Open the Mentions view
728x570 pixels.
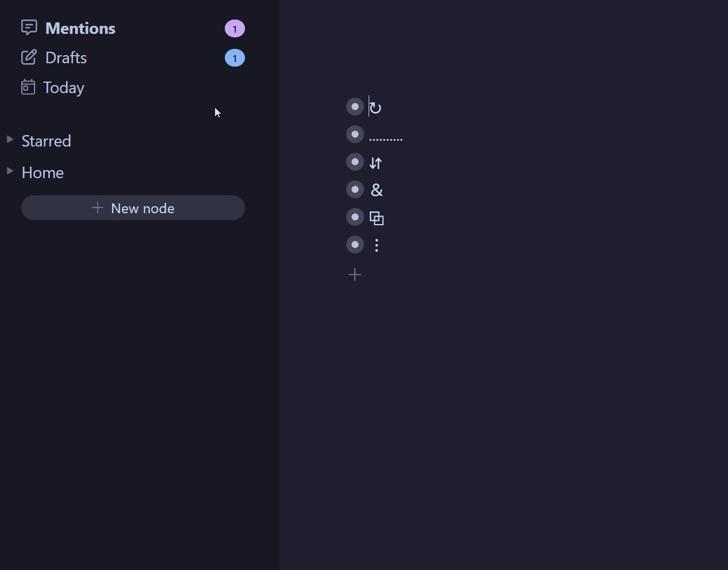(x=80, y=29)
